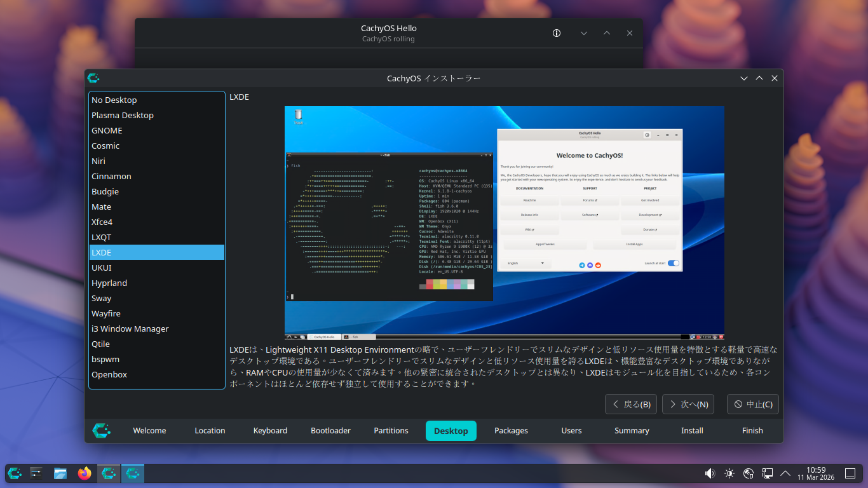
Task: Jump to the Location step
Action: point(210,430)
